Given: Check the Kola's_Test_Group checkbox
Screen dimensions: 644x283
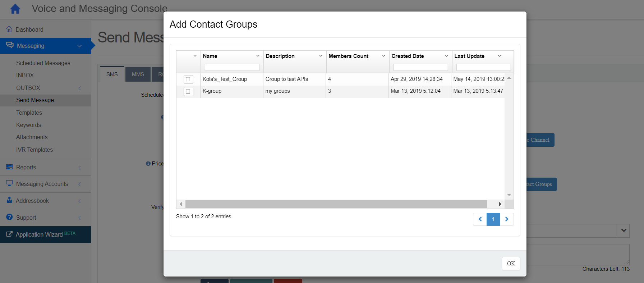Looking at the screenshot, I should (188, 79).
